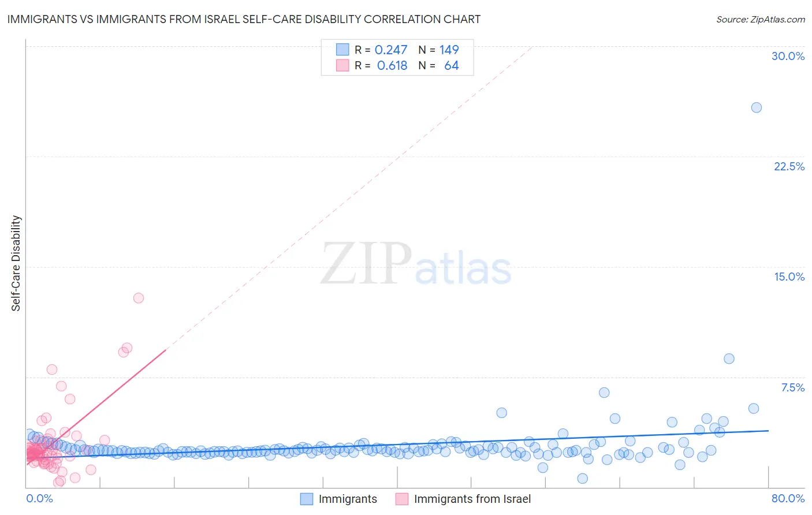812x515 pixels.
Task: Click the R value 0.618 in legend
Action: (392, 65)
